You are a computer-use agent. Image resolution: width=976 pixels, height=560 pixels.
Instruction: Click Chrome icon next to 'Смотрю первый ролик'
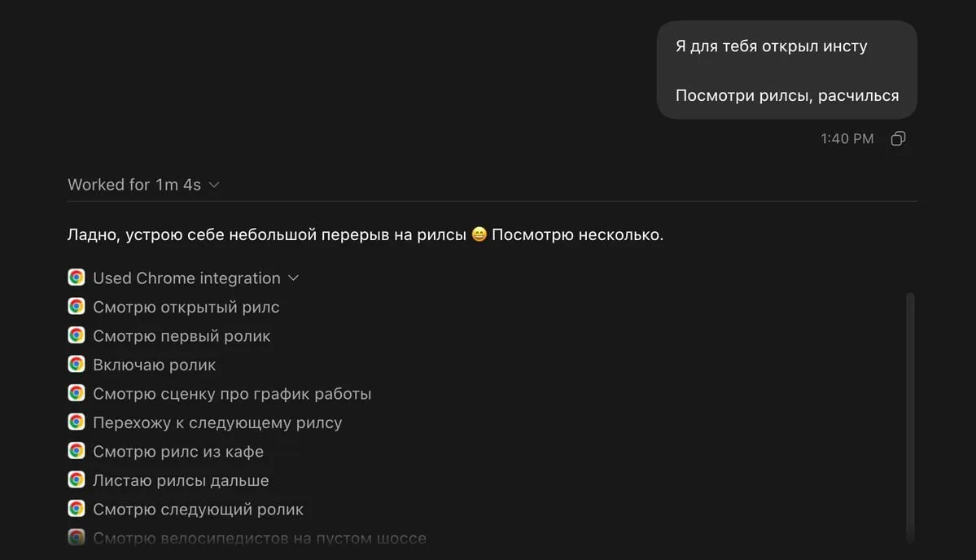77,335
